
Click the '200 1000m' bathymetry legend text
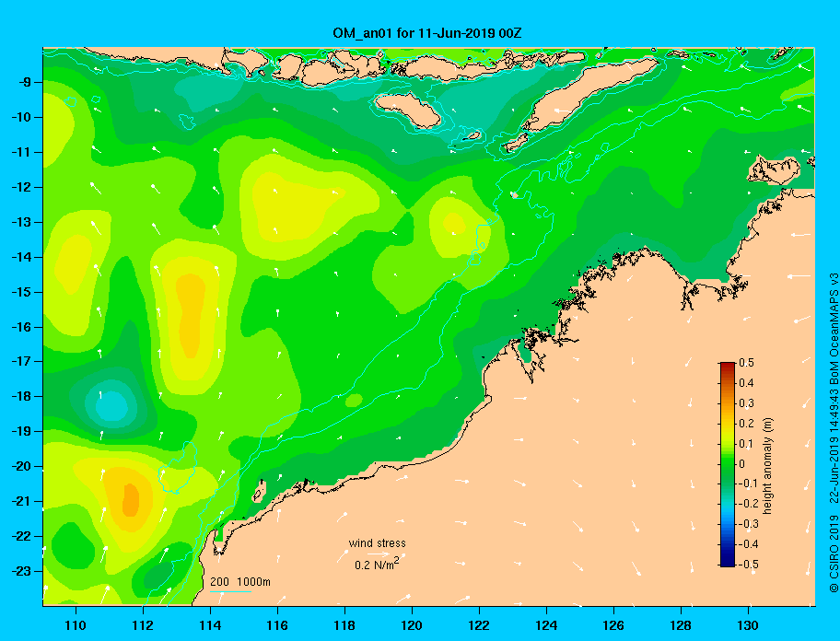click(240, 582)
